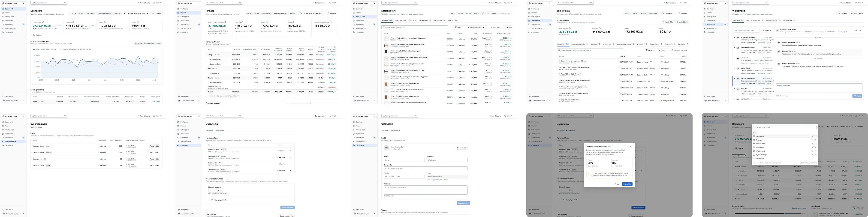Click info icon next to Wpłaty za dostawę header
This screenshot has width=868, height=217.
[x=257, y=50]
